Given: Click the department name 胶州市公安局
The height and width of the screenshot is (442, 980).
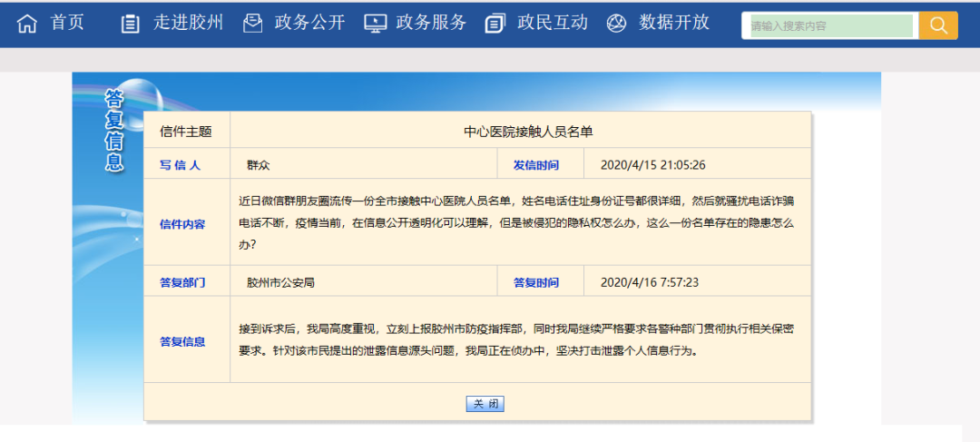Looking at the screenshot, I should pos(280,282).
